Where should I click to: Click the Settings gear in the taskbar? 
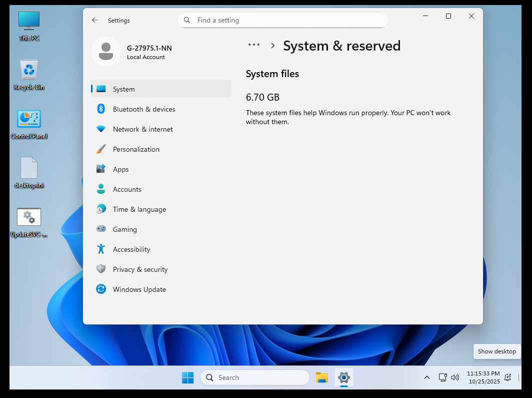pos(343,377)
